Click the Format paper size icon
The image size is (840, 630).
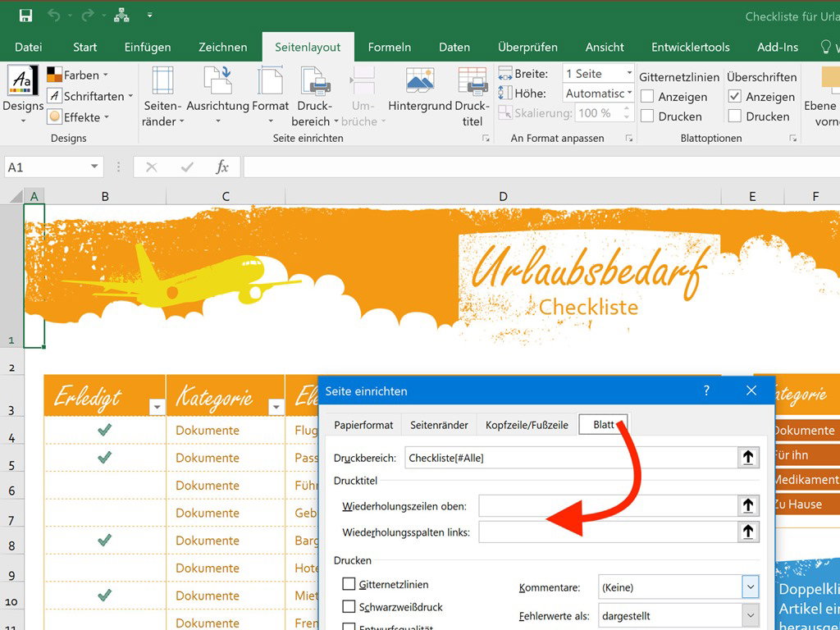coord(270,97)
